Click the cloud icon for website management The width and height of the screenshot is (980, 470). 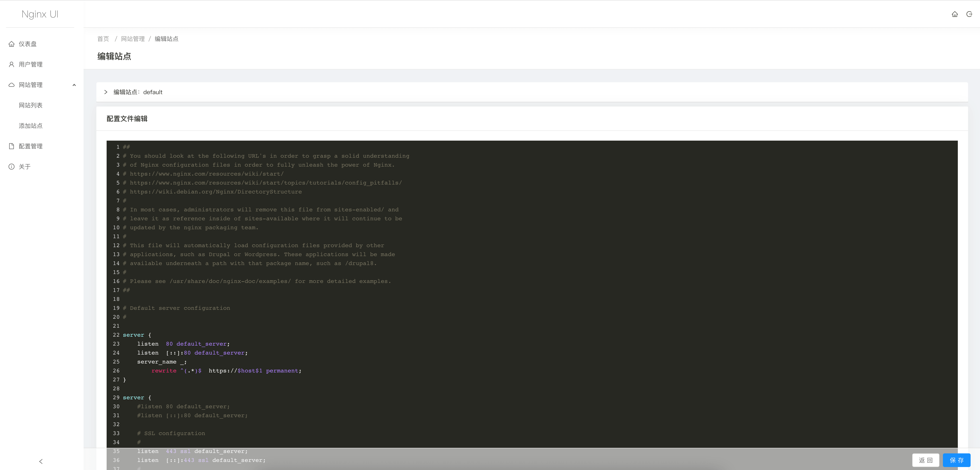pos(12,85)
